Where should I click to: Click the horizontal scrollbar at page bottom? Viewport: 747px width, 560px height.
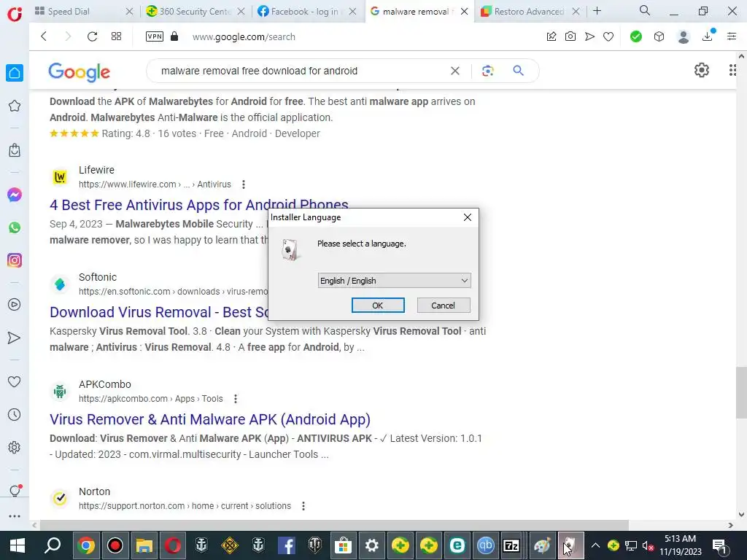[334, 525]
